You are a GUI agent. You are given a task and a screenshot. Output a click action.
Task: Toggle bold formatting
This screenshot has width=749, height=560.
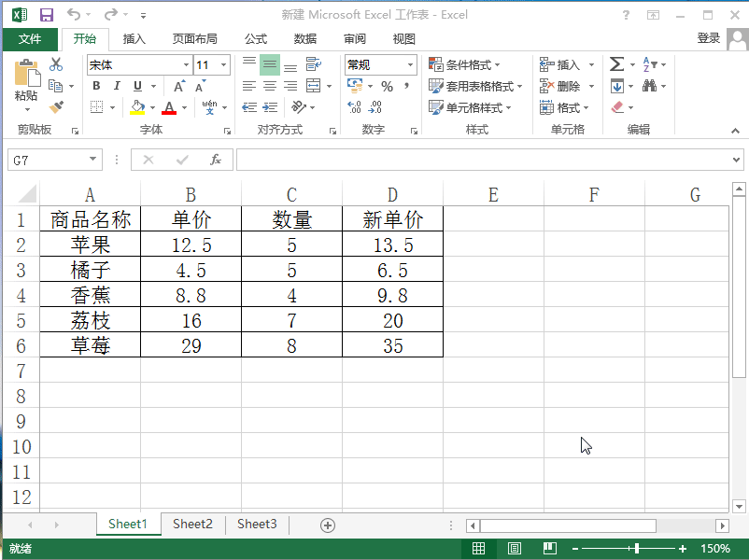pyautogui.click(x=96, y=85)
